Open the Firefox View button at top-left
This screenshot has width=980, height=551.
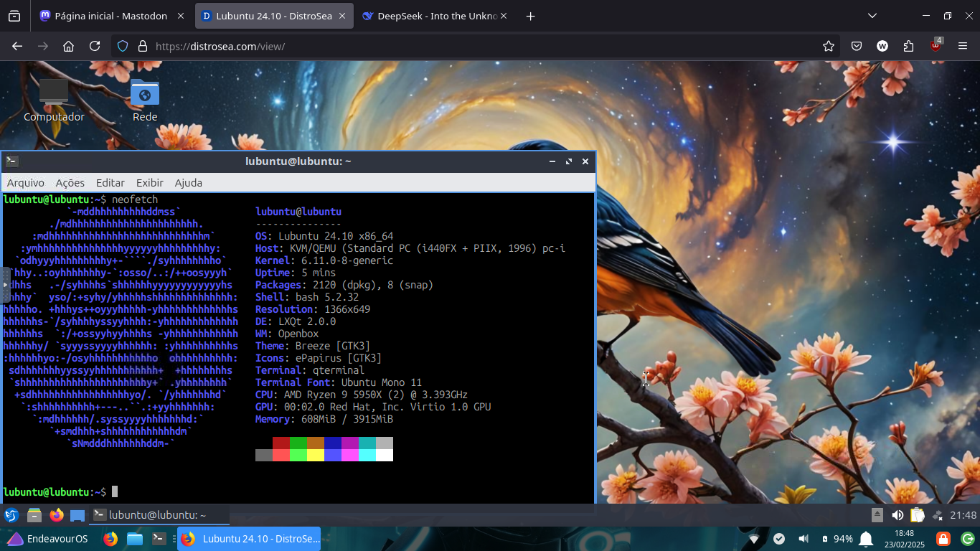pos(14,16)
